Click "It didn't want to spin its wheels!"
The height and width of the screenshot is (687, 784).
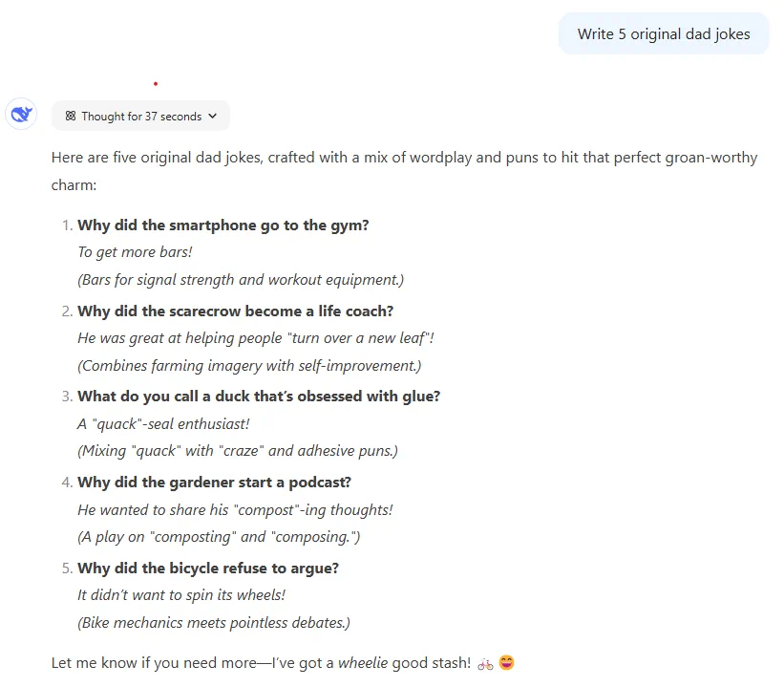pos(181,595)
